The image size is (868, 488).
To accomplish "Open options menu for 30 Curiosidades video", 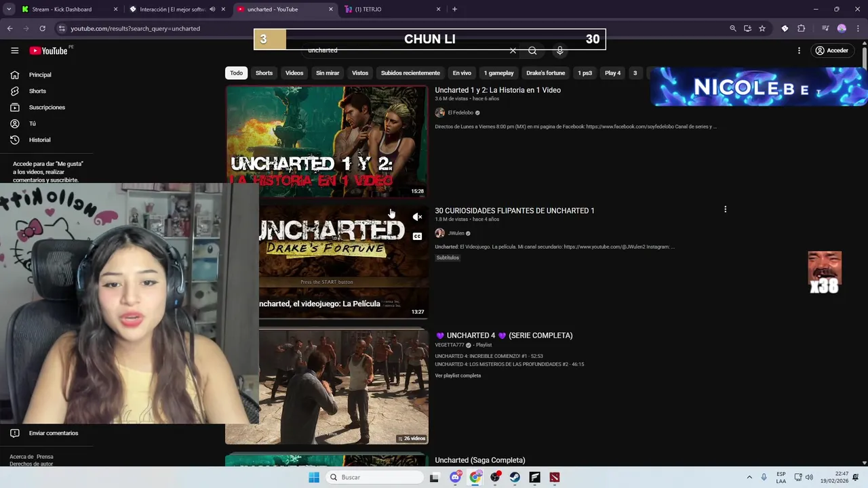I will (725, 209).
